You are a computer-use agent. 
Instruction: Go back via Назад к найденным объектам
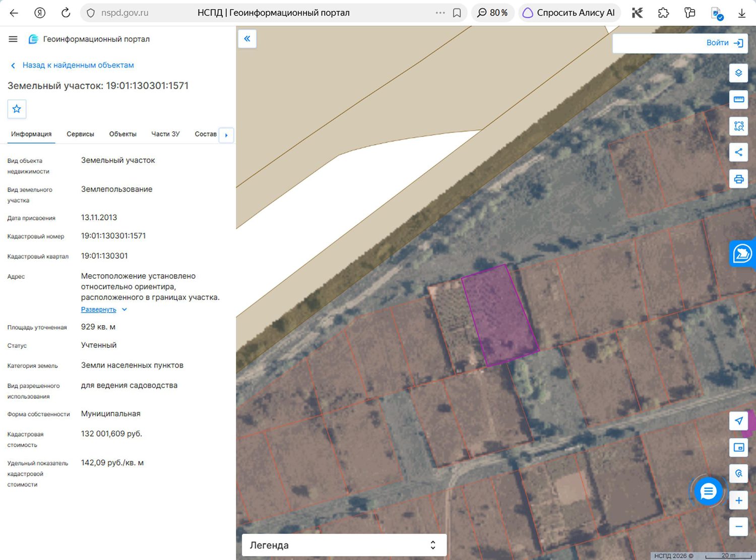[x=73, y=65]
